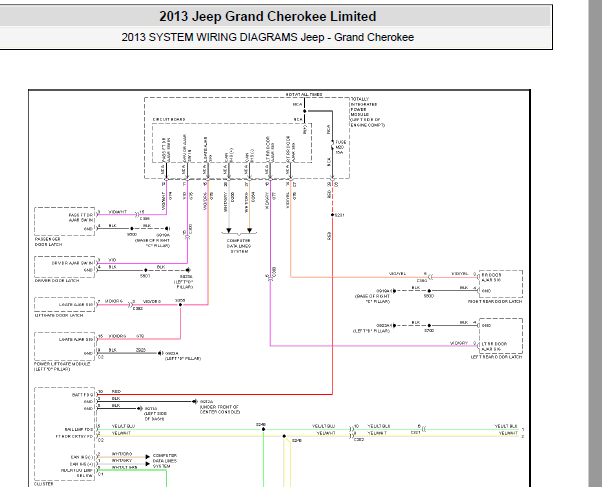Click the "LEFT REAR DOOR LATCH" label

coord(496,357)
